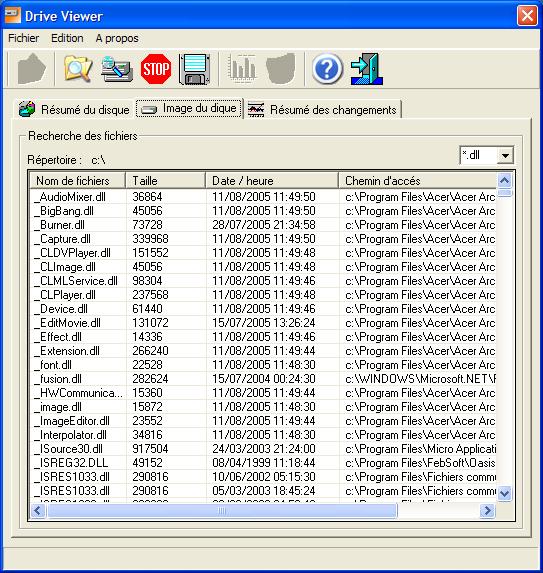Screen dimensions: 543x573
Task: Select the _CLImage.dll file
Action: pos(65,267)
